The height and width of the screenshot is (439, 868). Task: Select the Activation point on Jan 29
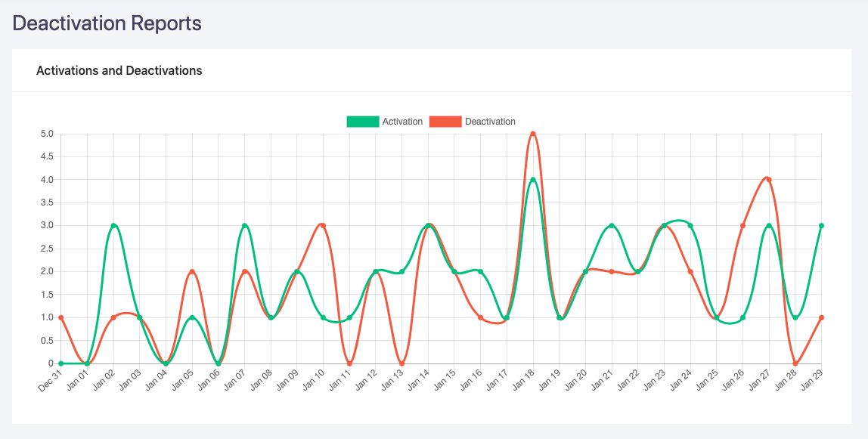pos(821,226)
